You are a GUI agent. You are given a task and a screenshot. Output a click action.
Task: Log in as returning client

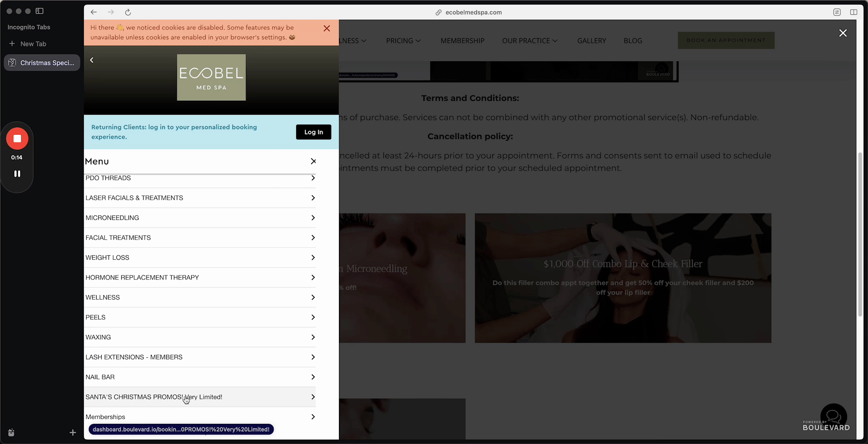[x=313, y=132]
